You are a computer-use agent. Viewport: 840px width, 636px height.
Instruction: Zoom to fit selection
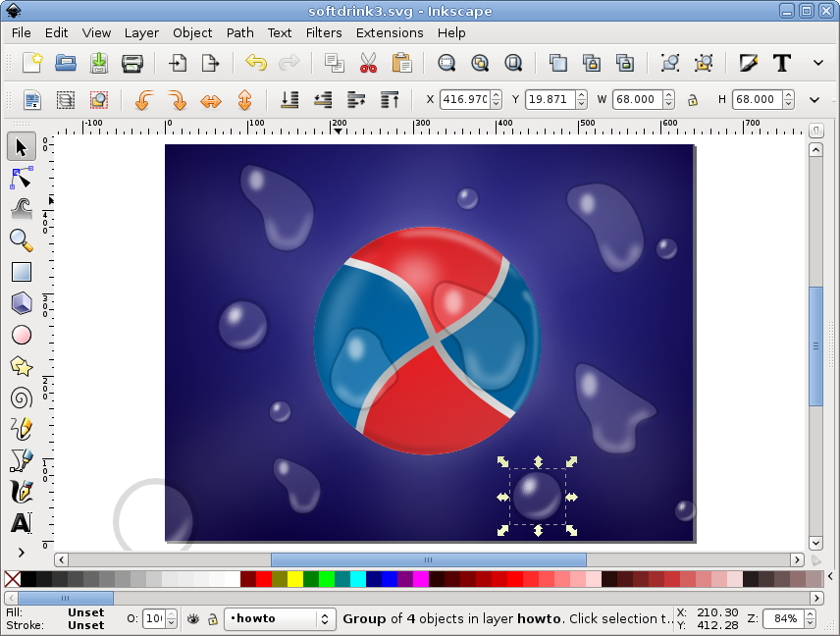click(446, 63)
